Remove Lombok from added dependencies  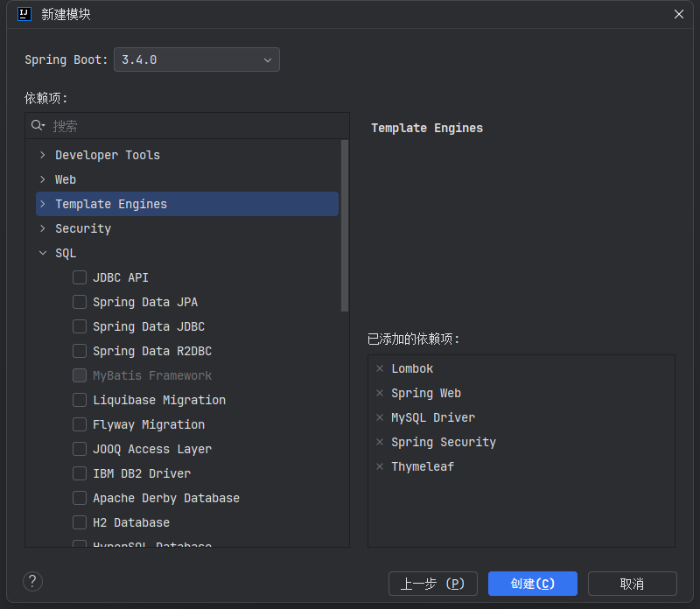click(x=380, y=369)
